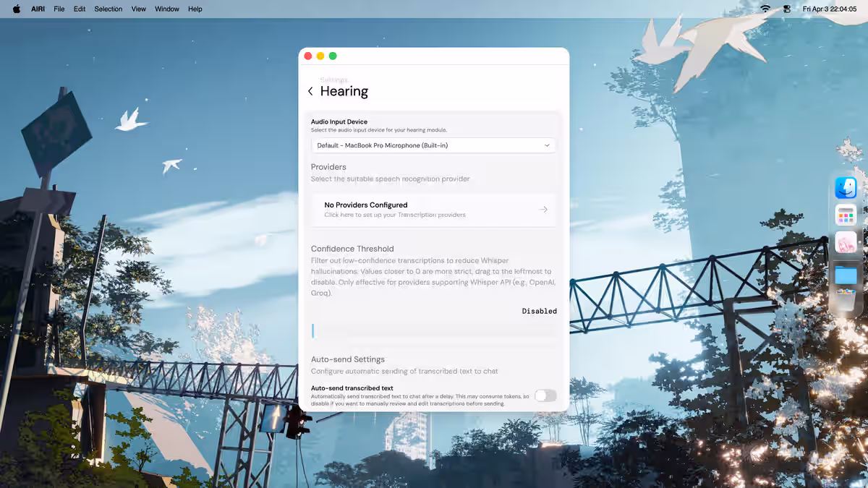Click the Confidence Threshold heading
The image size is (868, 488).
coord(352,249)
